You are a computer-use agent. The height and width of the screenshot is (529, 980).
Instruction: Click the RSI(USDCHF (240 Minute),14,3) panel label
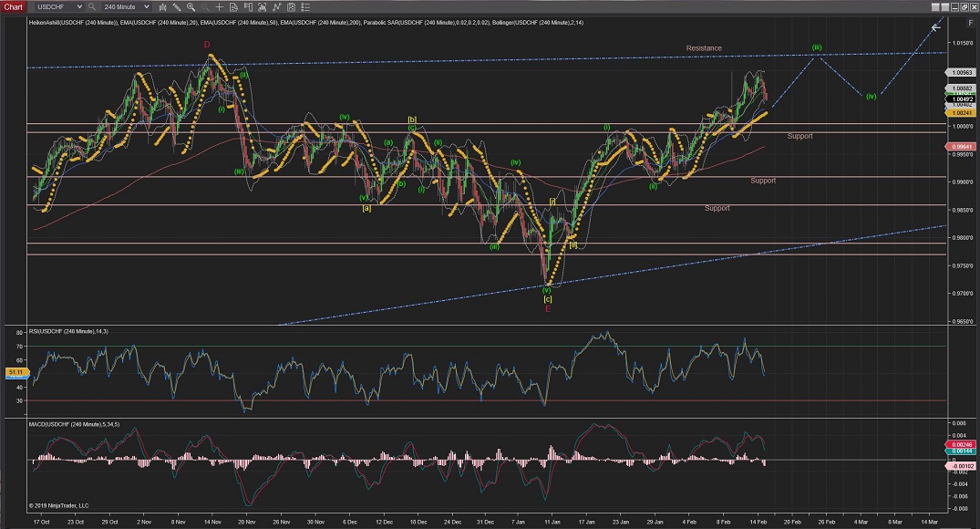tap(68, 331)
